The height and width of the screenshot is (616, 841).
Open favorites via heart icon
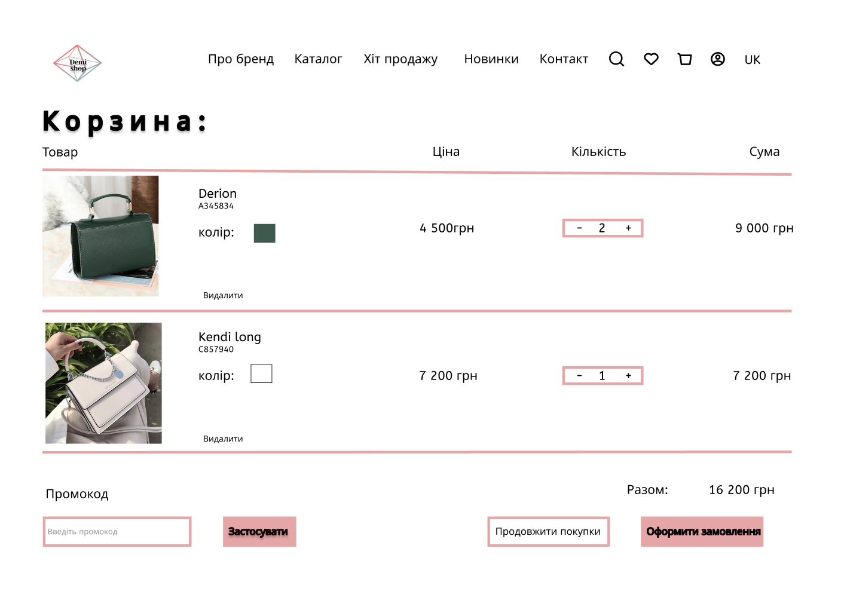(651, 59)
